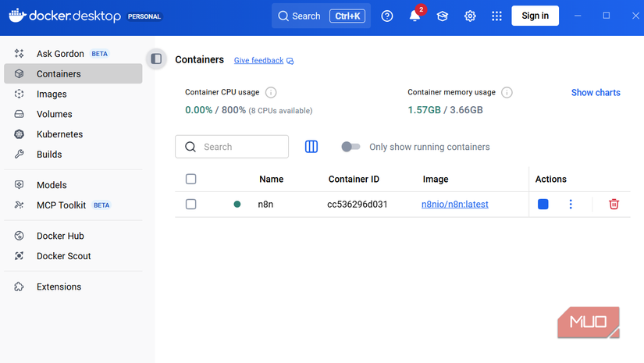Close the Docker Desktop window
This screenshot has width=644, height=363.
(x=635, y=16)
